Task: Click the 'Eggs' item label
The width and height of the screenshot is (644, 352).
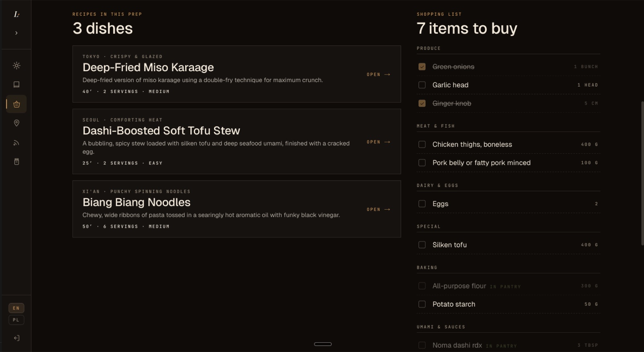Action: point(440,204)
